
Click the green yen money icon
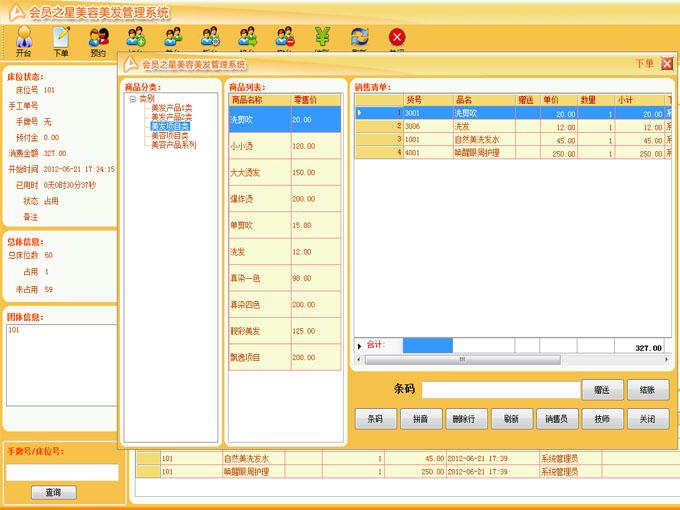pos(322,38)
